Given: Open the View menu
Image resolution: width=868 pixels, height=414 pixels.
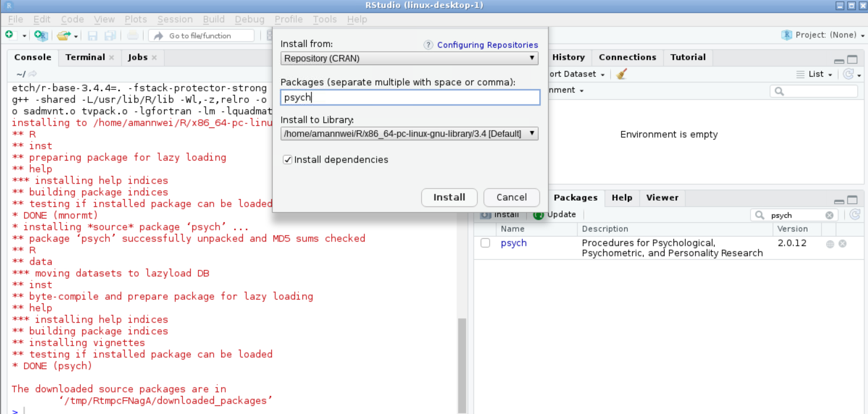Looking at the screenshot, I should coord(104,19).
